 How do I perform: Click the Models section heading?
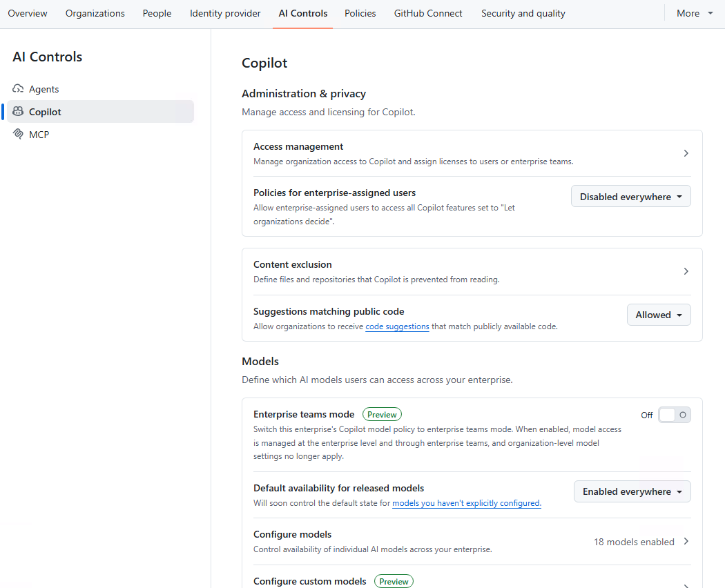260,362
